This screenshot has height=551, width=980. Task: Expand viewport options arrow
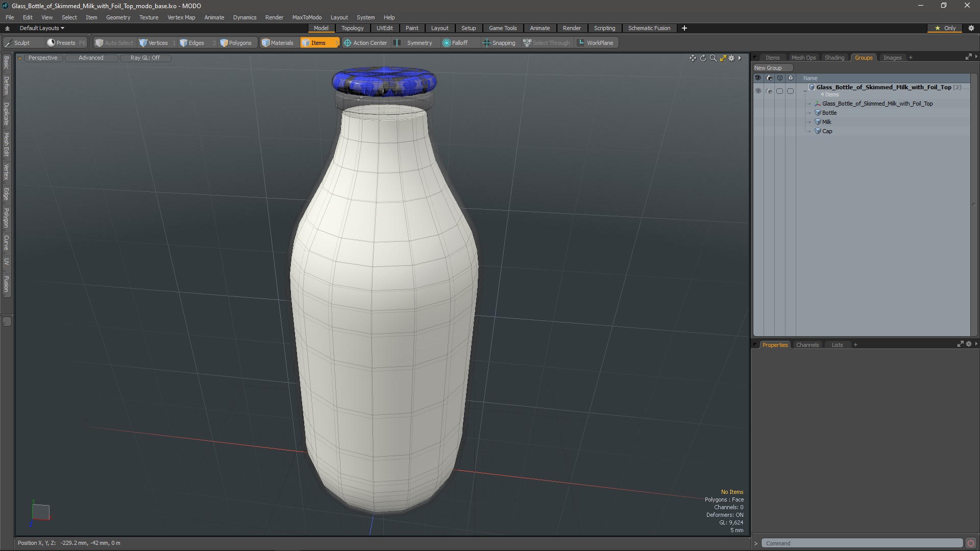[740, 58]
